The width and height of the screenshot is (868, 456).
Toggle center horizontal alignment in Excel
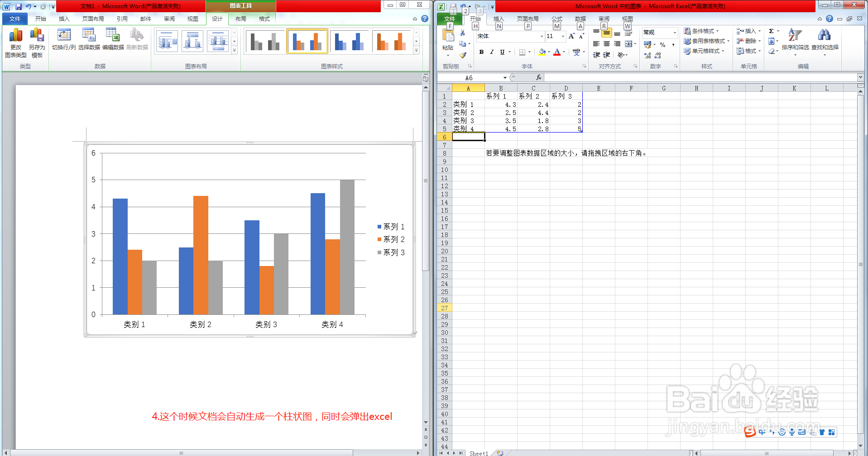[x=607, y=44]
